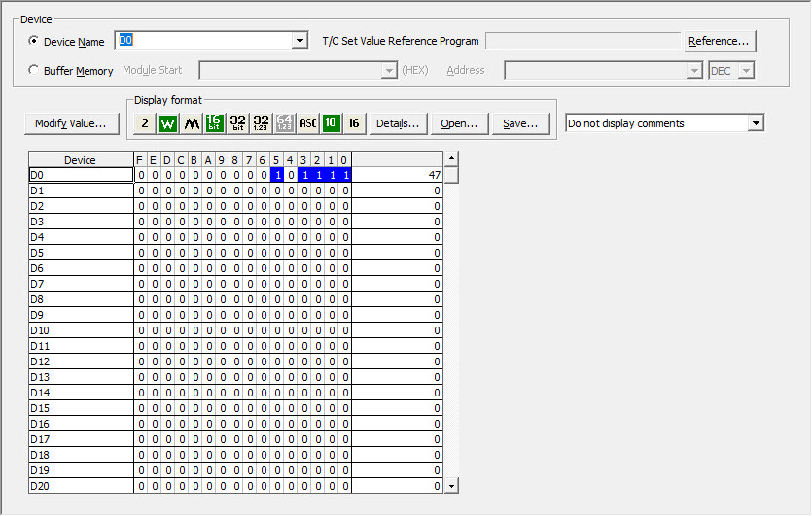
Task: Select the D5 device row label
Action: [82, 253]
